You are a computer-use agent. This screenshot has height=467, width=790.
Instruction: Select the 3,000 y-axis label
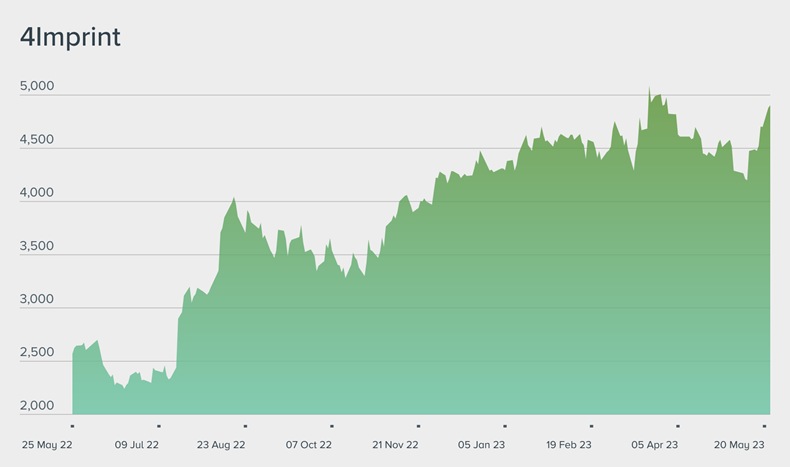tap(37, 299)
